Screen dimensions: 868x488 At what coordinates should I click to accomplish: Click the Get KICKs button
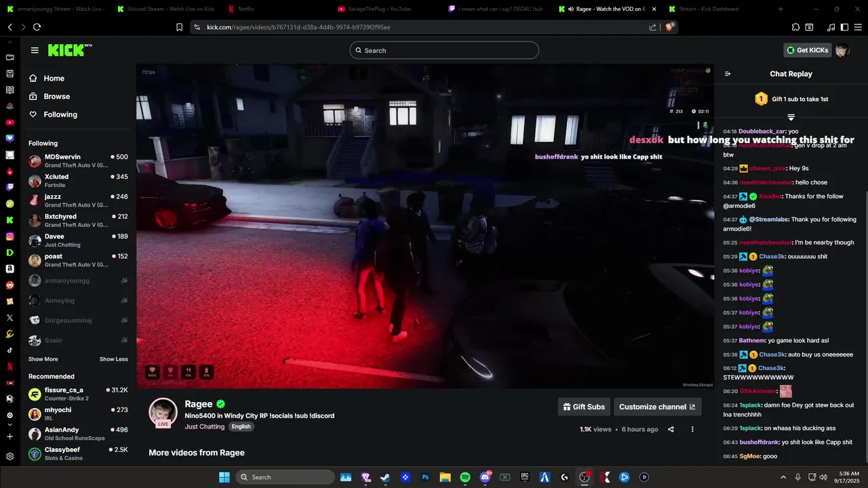[807, 50]
